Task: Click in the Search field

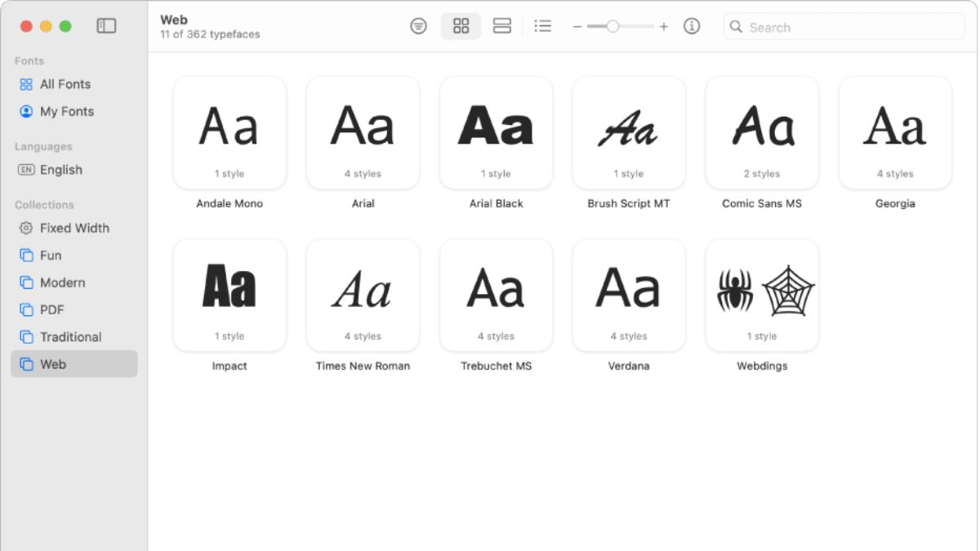Action: point(844,27)
